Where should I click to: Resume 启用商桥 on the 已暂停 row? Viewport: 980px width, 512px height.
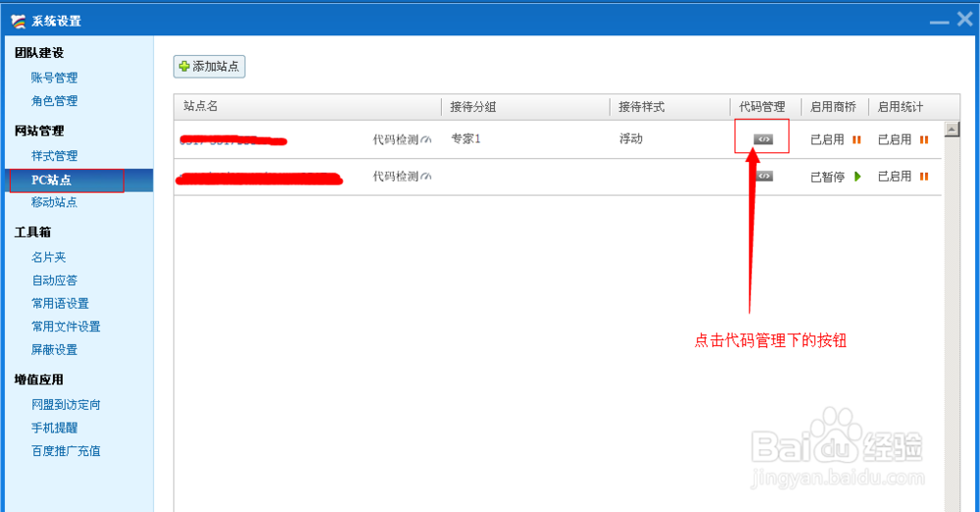[857, 177]
